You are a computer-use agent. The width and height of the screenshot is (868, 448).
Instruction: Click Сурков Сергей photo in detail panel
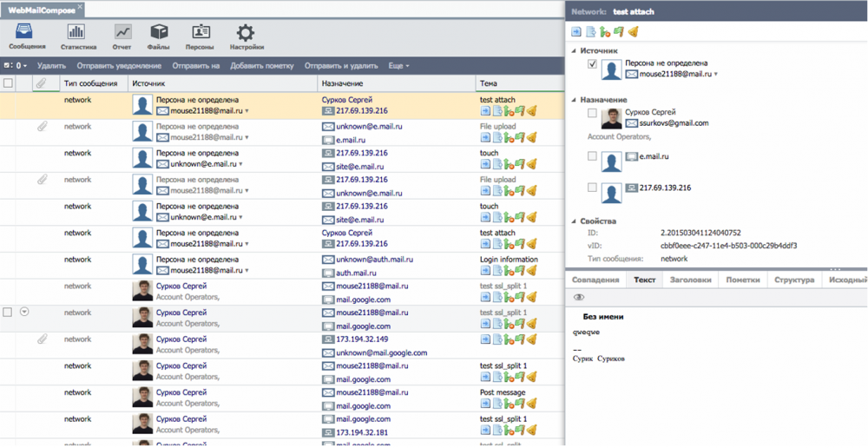(x=611, y=118)
